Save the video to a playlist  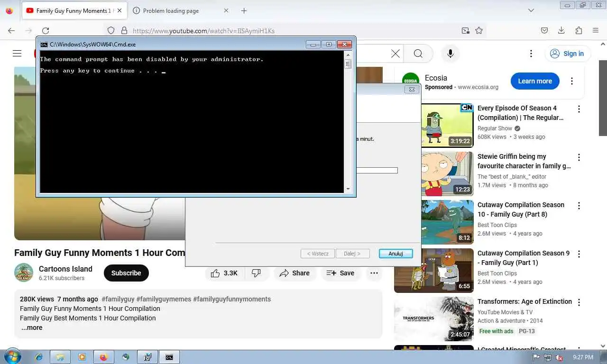coord(340,273)
